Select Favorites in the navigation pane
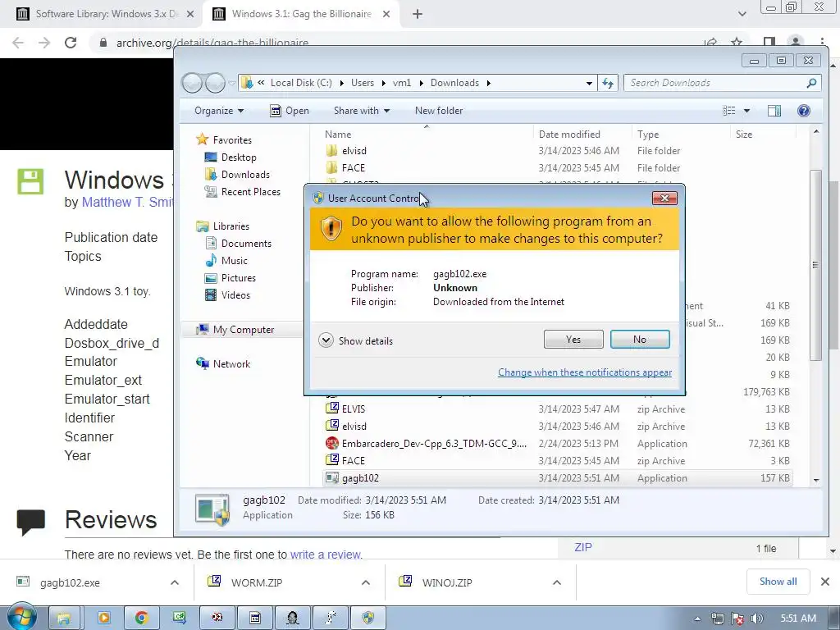The width and height of the screenshot is (840, 630). pos(224,139)
